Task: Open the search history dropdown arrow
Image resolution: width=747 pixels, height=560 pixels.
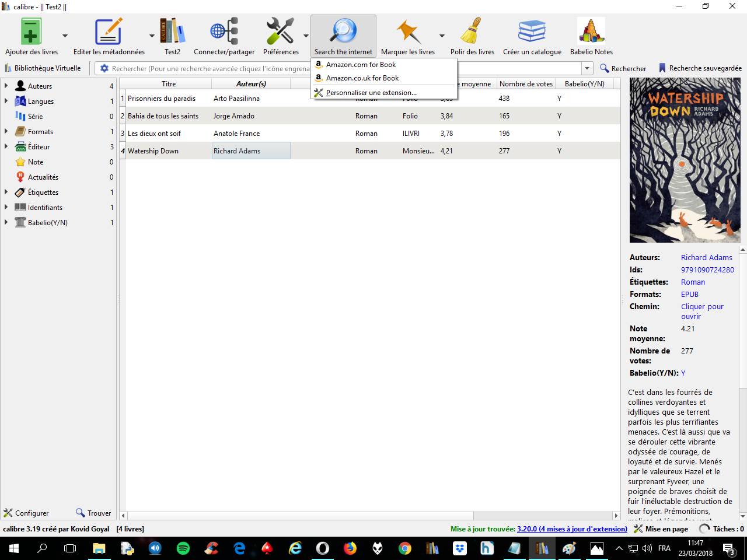Action: (587, 68)
